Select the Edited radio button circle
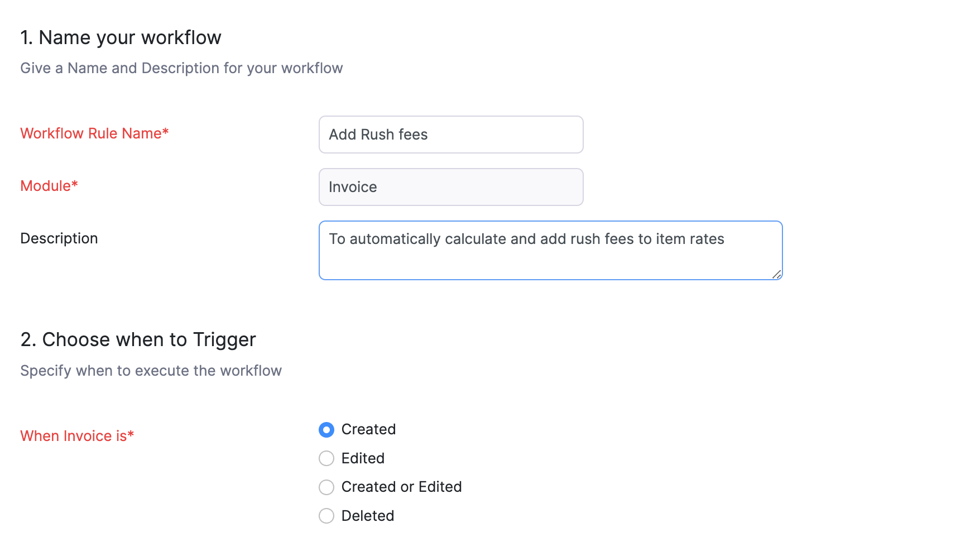 click(x=326, y=458)
